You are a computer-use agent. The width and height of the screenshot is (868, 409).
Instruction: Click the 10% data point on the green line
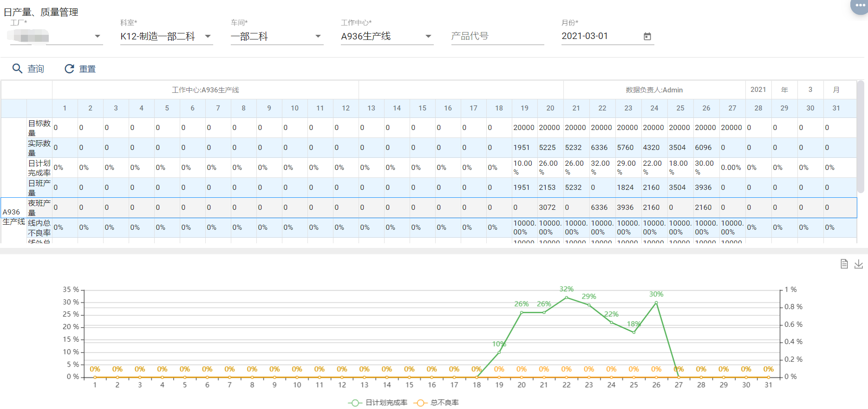pos(499,352)
